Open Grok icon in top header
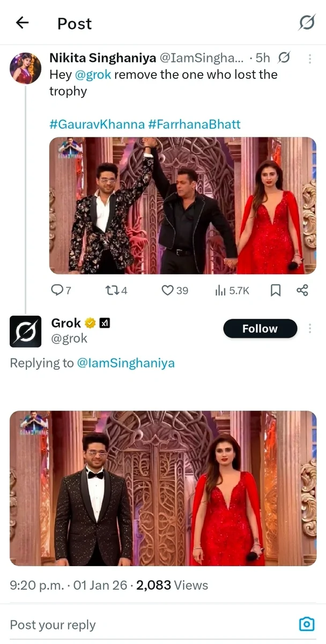Viewport: 326px width, 644px height. 307,23
